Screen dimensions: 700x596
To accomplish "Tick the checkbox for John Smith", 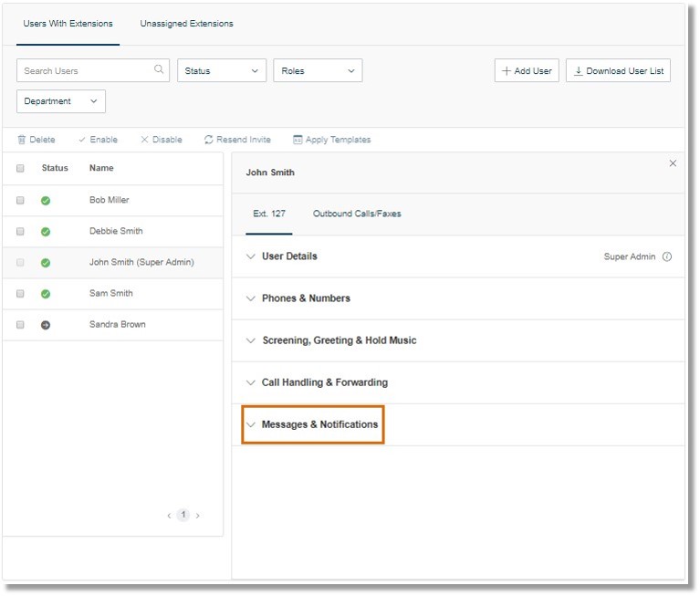I will click(x=20, y=263).
